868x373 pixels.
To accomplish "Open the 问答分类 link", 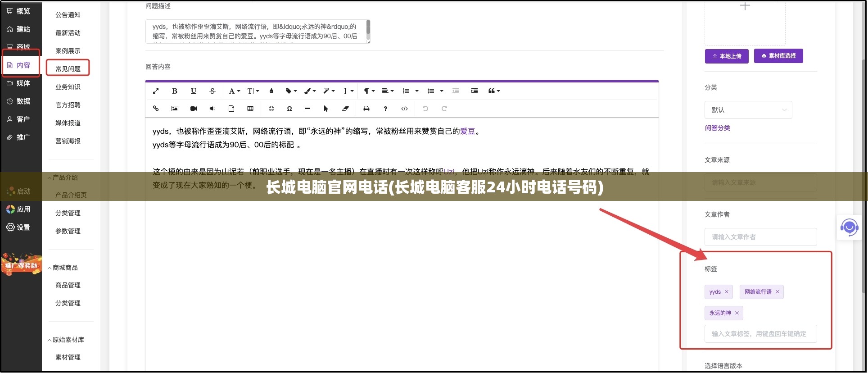I will (718, 128).
